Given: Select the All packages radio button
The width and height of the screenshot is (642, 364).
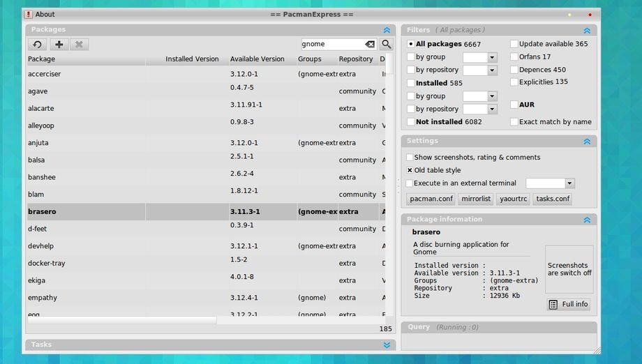Looking at the screenshot, I should tap(410, 44).
